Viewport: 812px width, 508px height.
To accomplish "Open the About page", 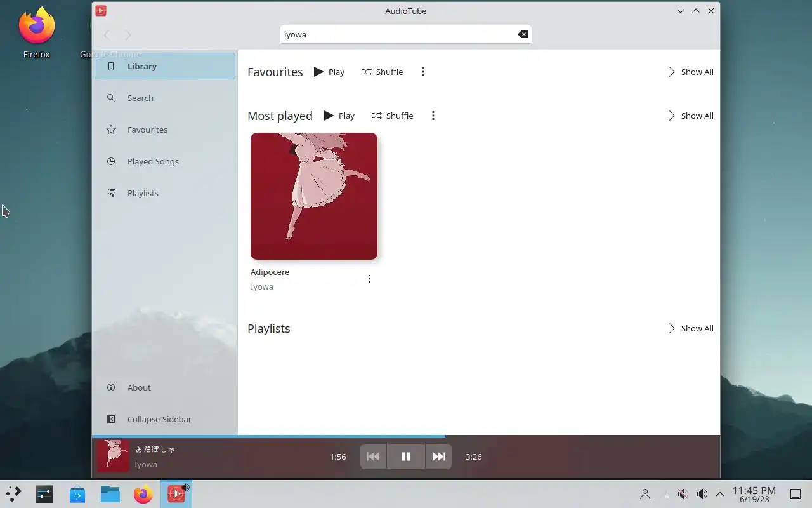I will (x=165, y=387).
